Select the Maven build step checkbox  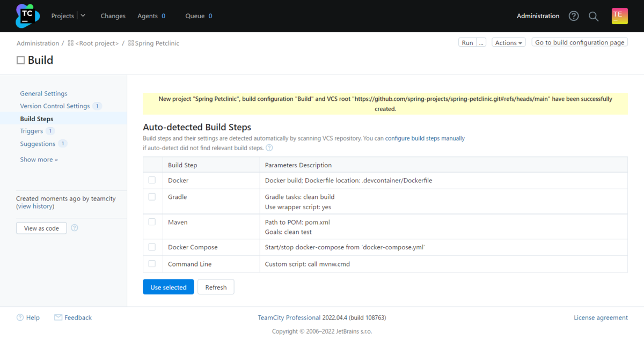(x=152, y=222)
